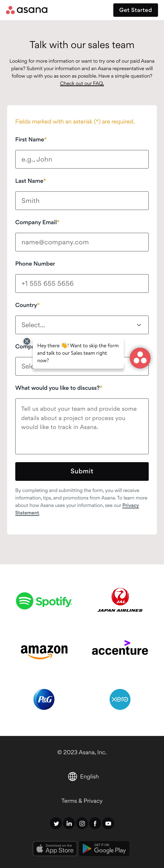Expand the Country dropdown
The width and height of the screenshot is (164, 868).
82,325
